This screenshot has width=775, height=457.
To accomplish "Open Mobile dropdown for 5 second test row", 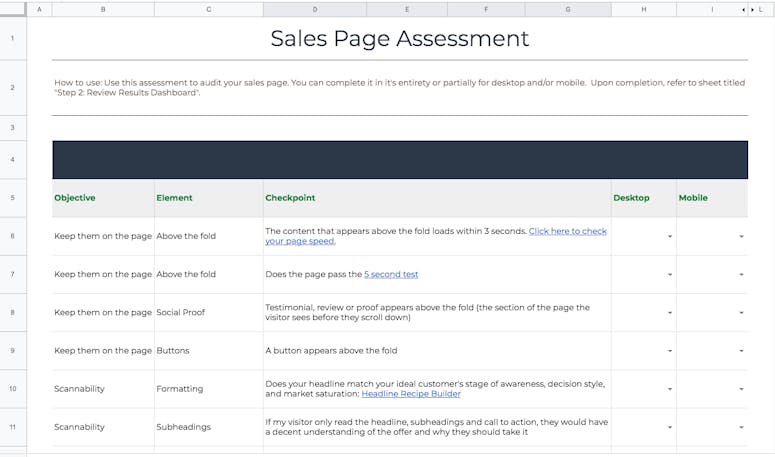I will (741, 274).
